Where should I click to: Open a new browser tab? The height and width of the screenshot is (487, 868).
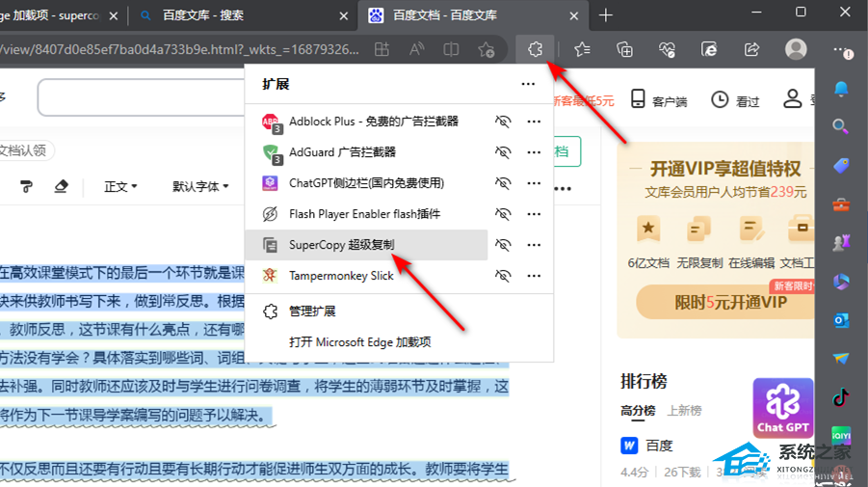pyautogui.click(x=606, y=15)
